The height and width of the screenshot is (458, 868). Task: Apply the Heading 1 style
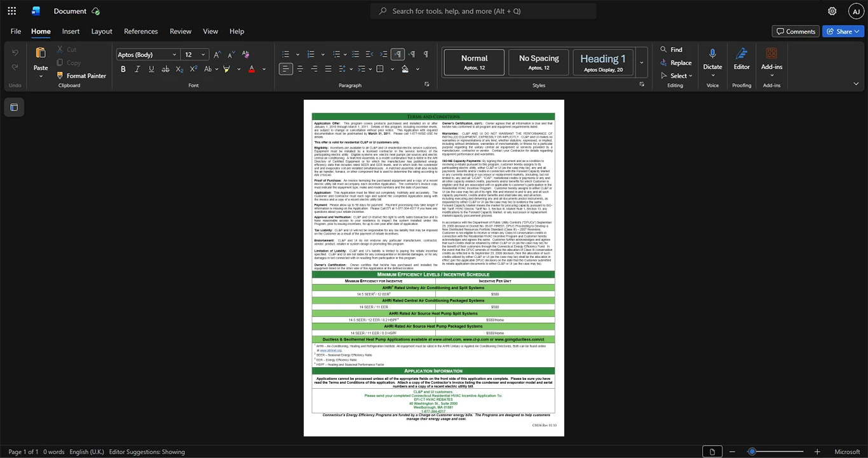pos(603,63)
